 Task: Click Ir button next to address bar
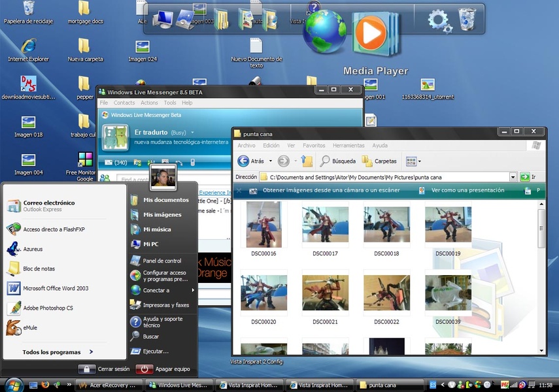pos(528,177)
